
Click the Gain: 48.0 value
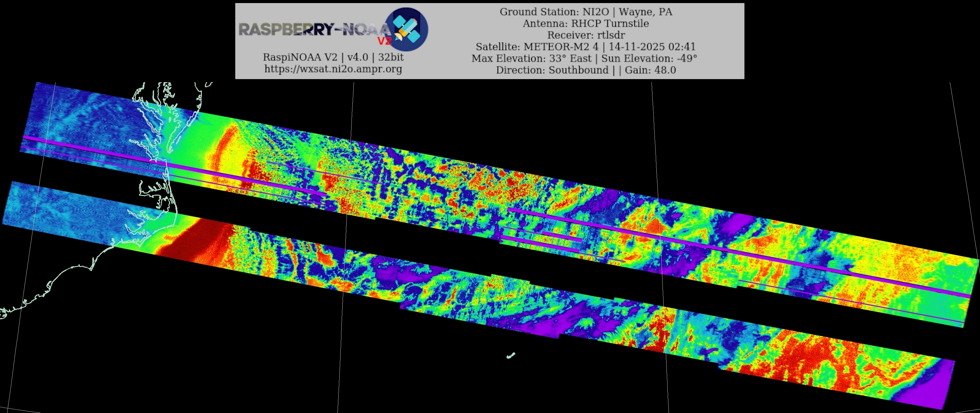tap(650, 70)
